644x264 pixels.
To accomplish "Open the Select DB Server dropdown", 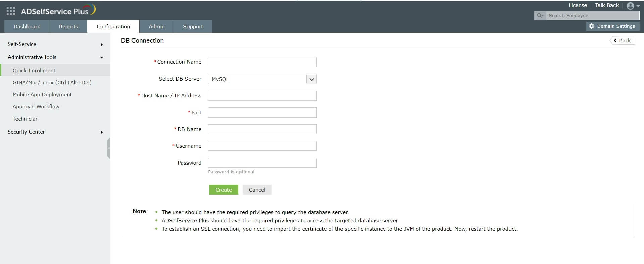I will (x=311, y=79).
